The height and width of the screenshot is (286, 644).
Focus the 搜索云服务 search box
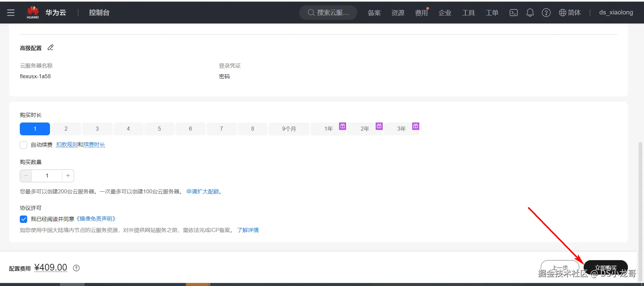click(x=328, y=13)
